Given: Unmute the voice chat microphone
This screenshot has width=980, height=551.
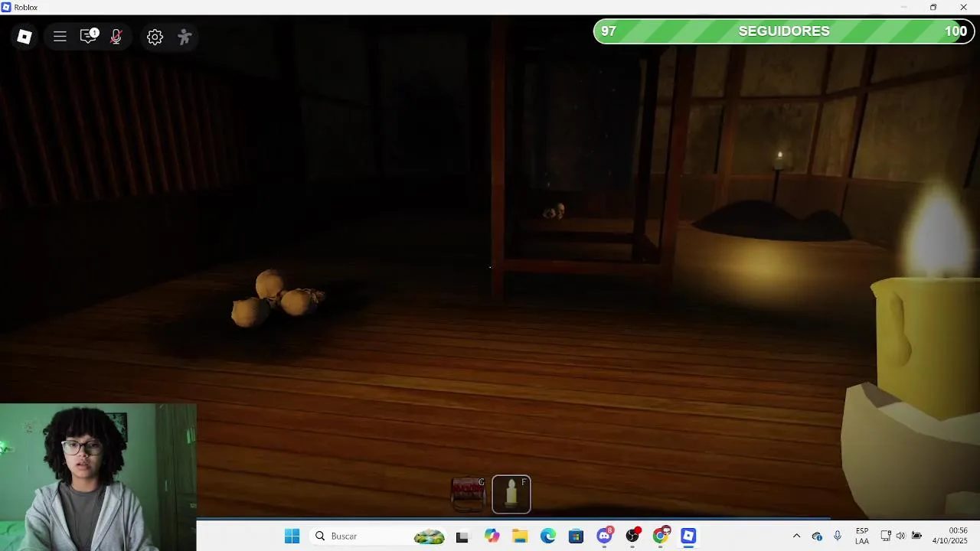Looking at the screenshot, I should click(116, 37).
